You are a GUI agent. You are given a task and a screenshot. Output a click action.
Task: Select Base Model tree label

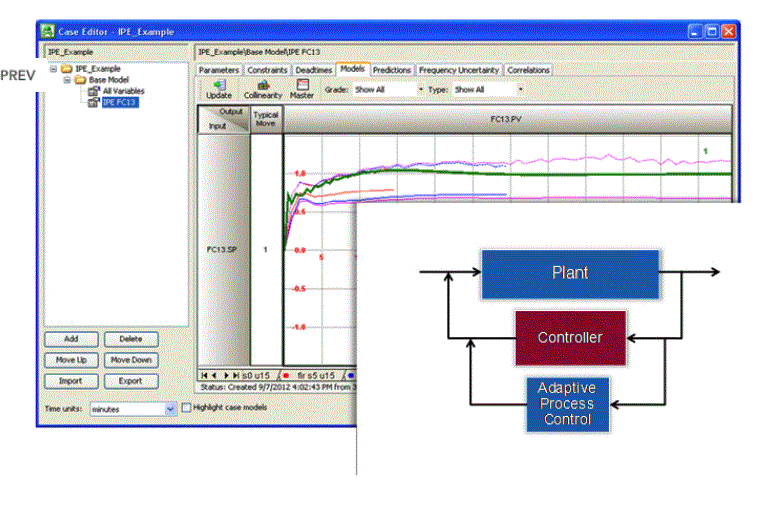pyautogui.click(x=109, y=79)
